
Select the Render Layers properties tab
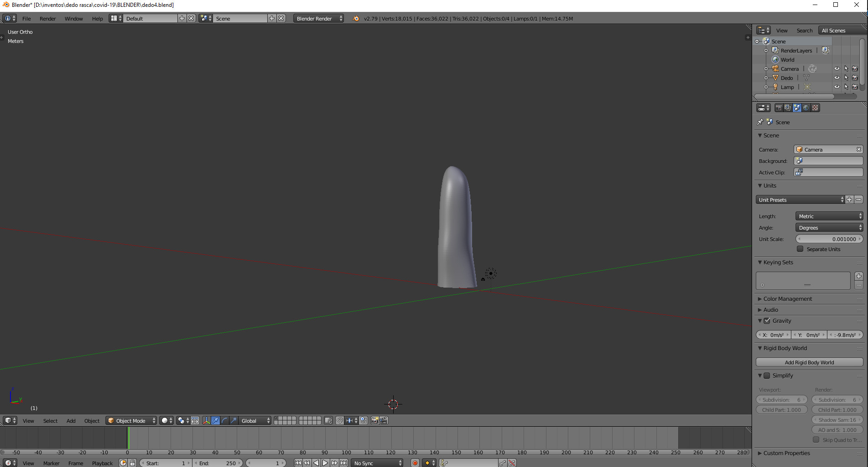(x=788, y=108)
